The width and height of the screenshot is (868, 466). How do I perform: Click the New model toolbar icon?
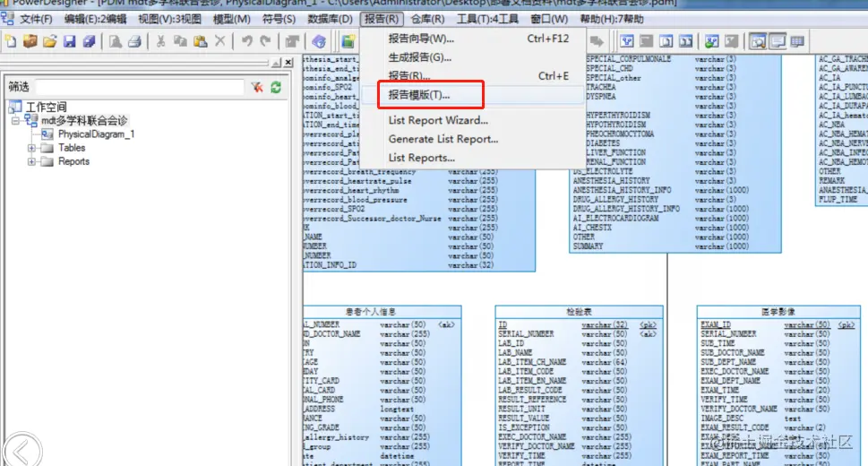click(x=11, y=41)
